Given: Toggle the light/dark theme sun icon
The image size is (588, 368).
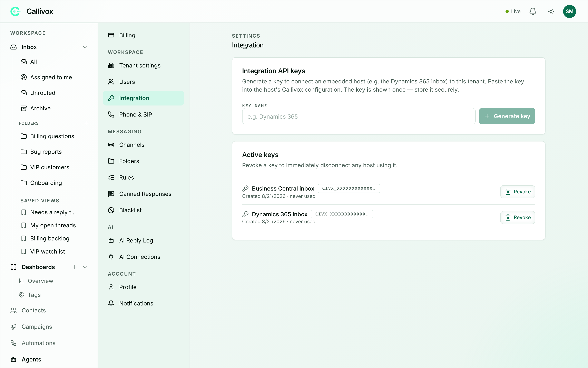Looking at the screenshot, I should pos(551,11).
